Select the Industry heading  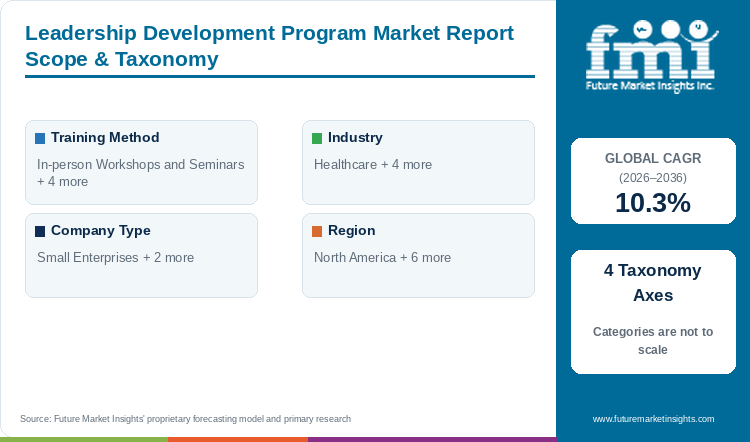click(x=355, y=138)
